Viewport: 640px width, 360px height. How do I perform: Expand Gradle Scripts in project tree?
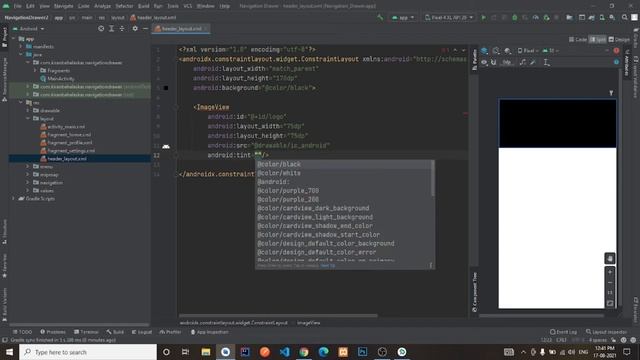[14, 198]
